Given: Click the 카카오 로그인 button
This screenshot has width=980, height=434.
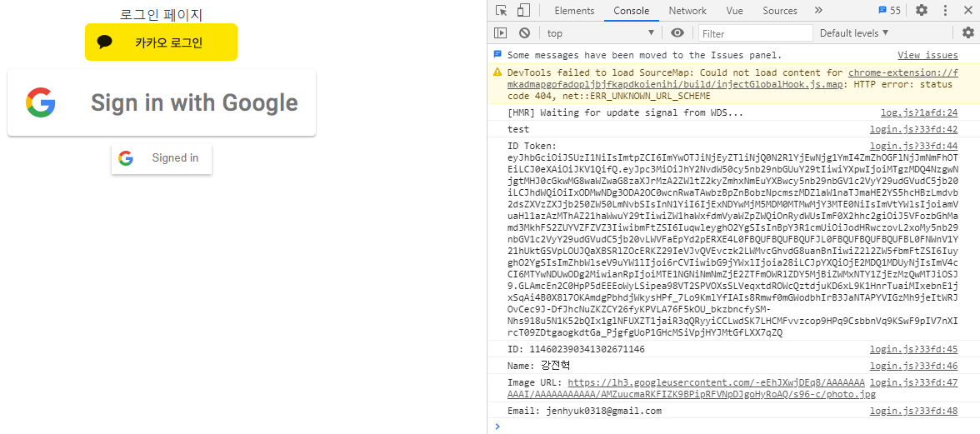Looking at the screenshot, I should 162,42.
